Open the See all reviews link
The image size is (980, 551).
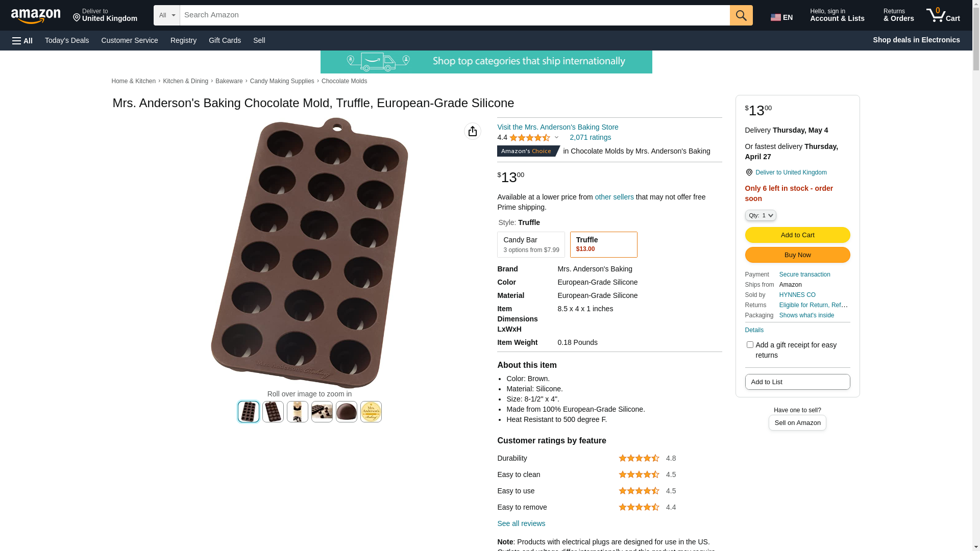point(521,523)
